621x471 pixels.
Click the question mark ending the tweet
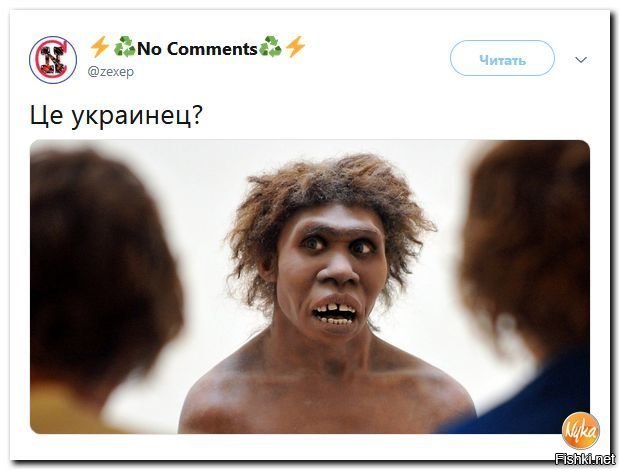pyautogui.click(x=196, y=115)
